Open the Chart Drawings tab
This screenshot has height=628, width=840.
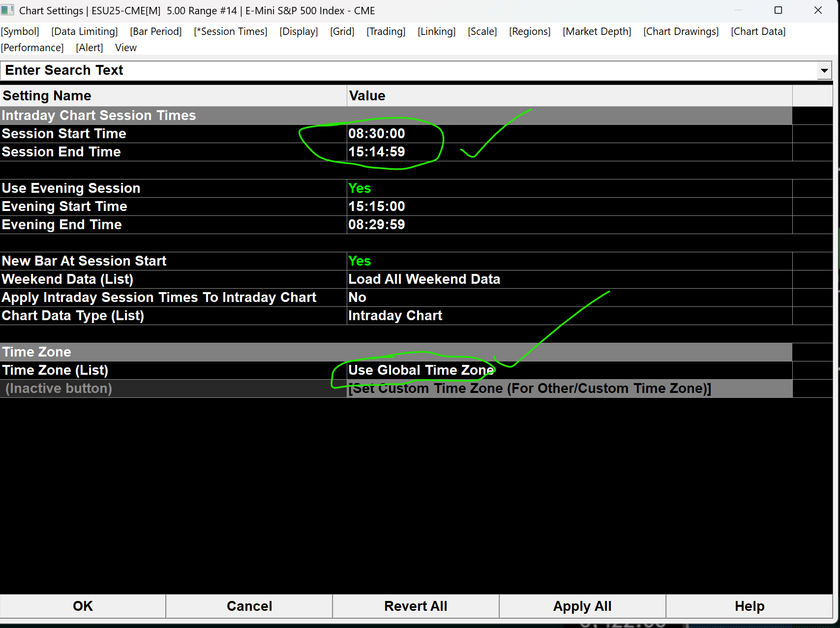[681, 31]
